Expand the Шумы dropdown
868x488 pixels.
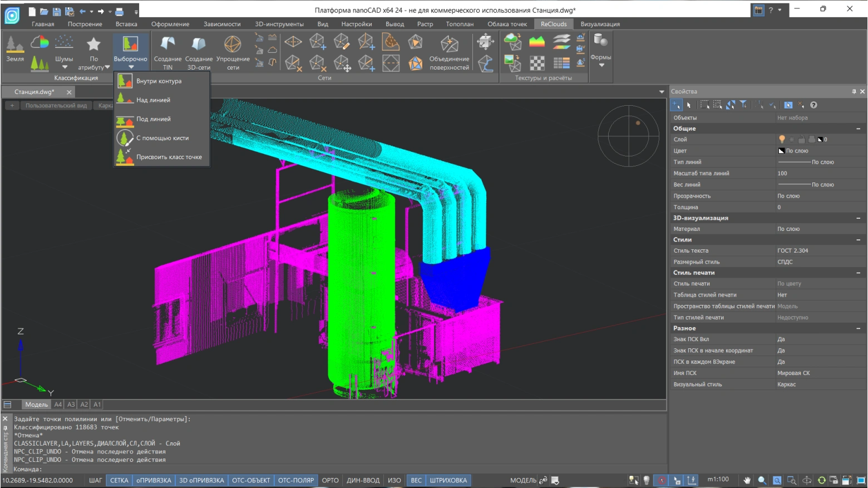click(x=64, y=67)
